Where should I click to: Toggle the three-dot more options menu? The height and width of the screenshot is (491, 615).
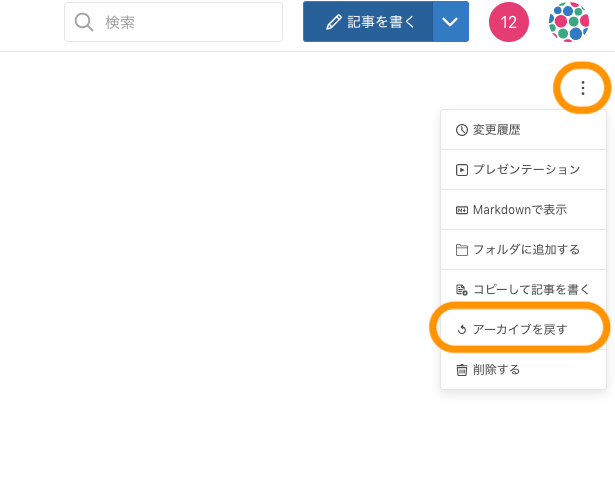pyautogui.click(x=583, y=88)
